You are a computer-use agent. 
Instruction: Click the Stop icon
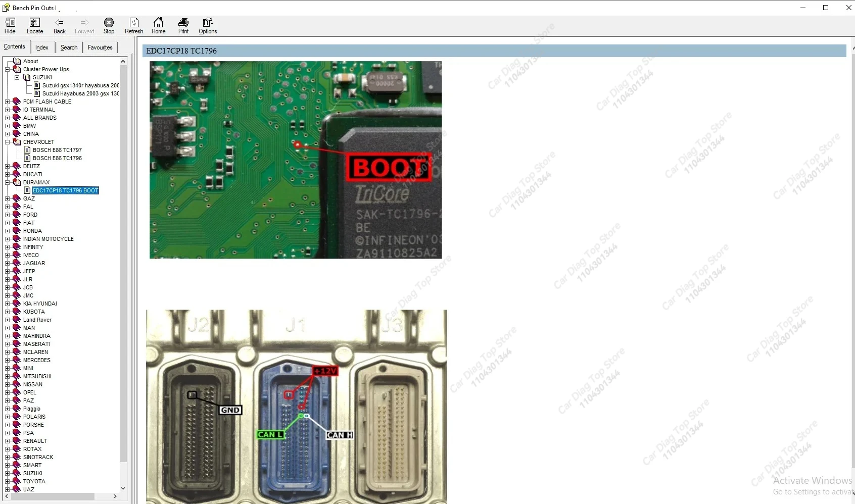[x=109, y=25]
